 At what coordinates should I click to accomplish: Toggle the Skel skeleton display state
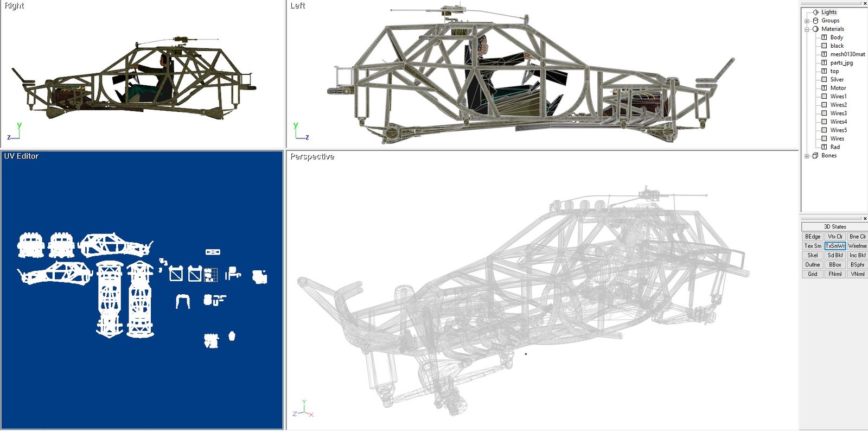(x=813, y=255)
